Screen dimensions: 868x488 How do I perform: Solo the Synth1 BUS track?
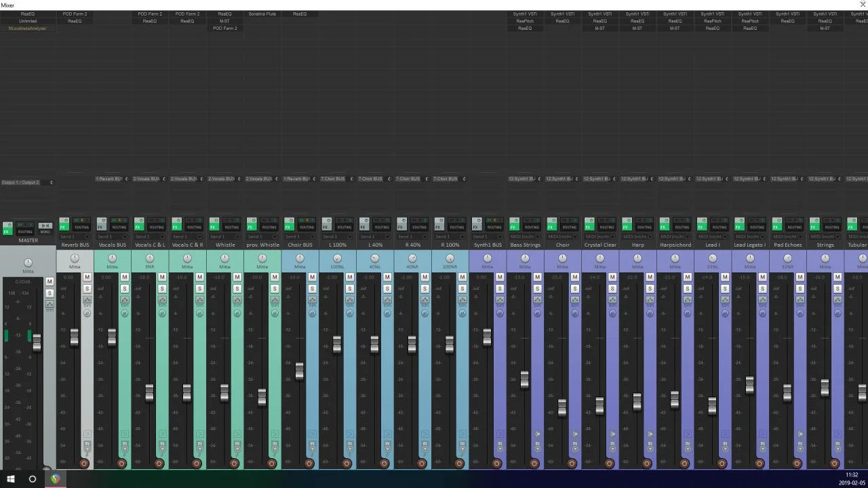(500, 289)
